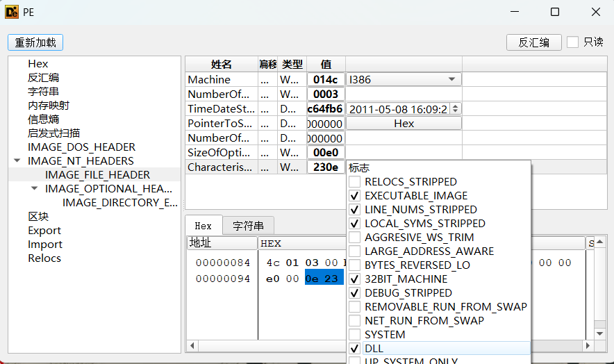Check the AGGRESIVE_WS_TRIM flag
The height and width of the screenshot is (364, 614).
click(x=355, y=238)
